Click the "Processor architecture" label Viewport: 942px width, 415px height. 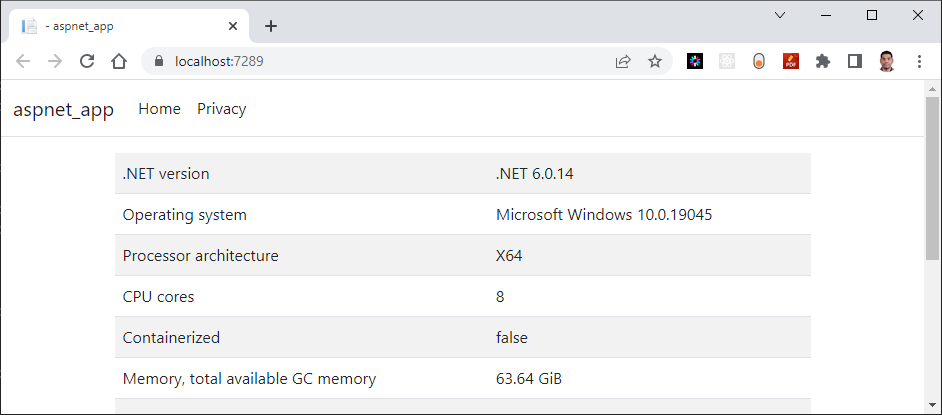[201, 256]
